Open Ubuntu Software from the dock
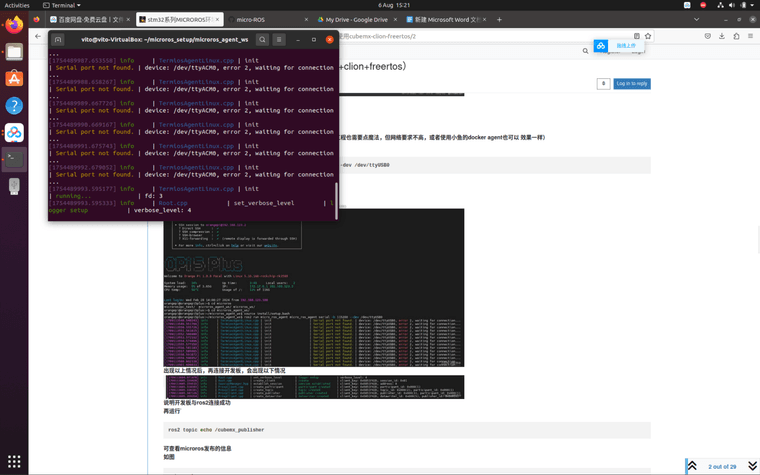Image resolution: width=760 pixels, height=475 pixels. tap(14, 79)
